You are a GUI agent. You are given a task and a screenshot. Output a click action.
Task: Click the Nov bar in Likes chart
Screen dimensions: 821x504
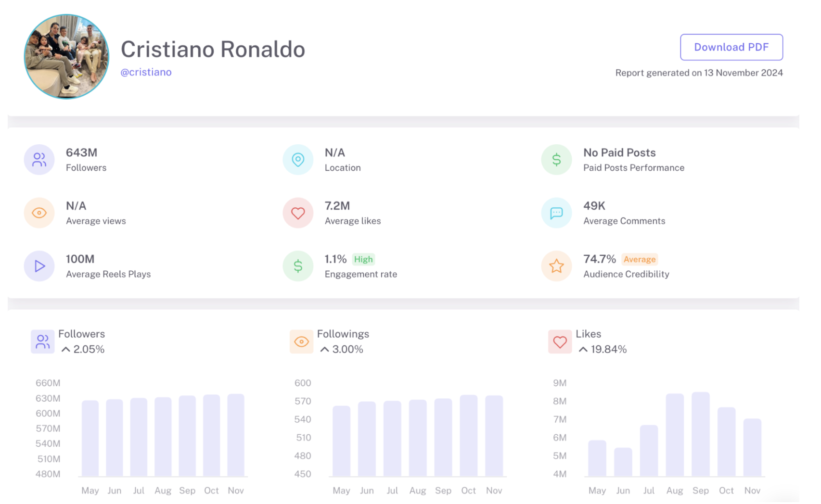point(752,448)
